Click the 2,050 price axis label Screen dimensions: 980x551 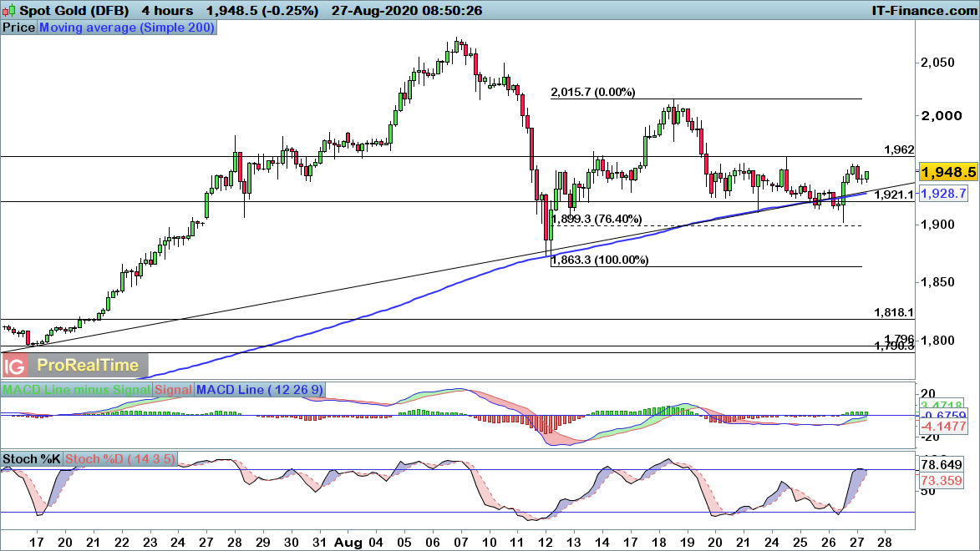point(937,63)
